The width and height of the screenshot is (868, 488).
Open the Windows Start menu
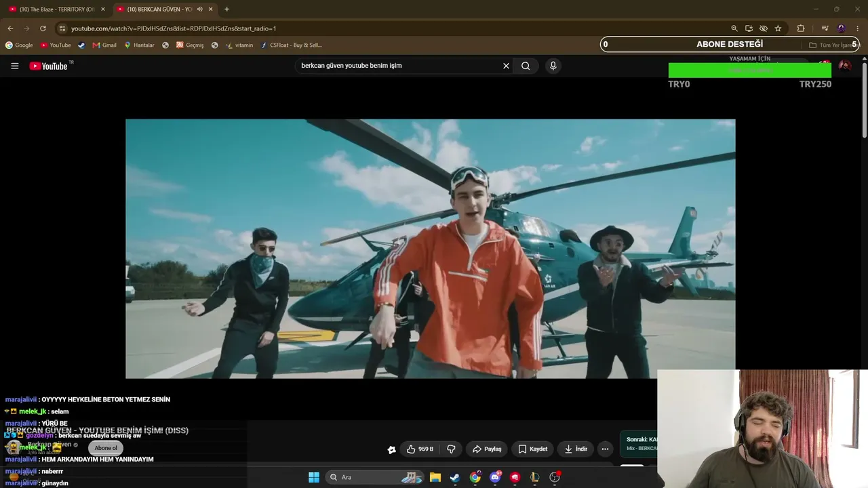point(314,477)
